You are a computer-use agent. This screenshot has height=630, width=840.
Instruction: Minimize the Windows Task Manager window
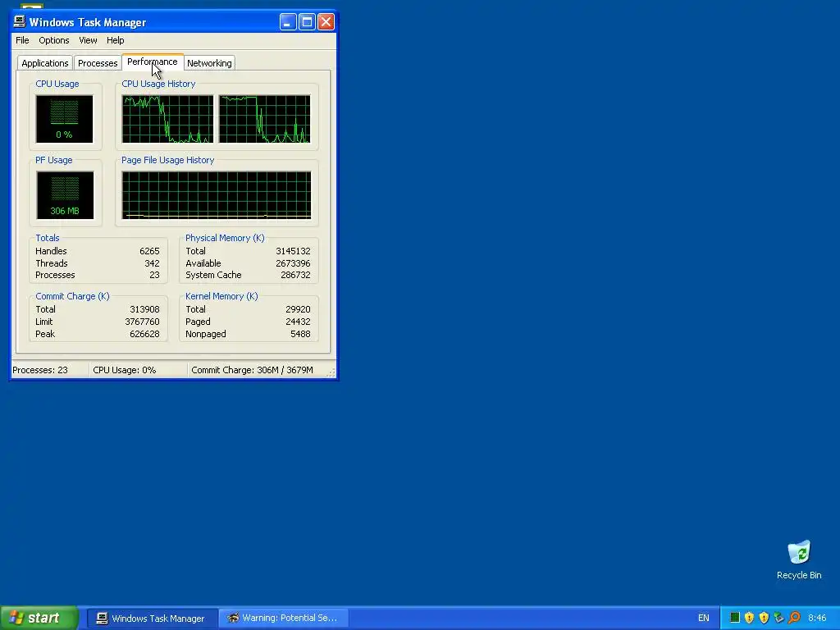point(288,22)
